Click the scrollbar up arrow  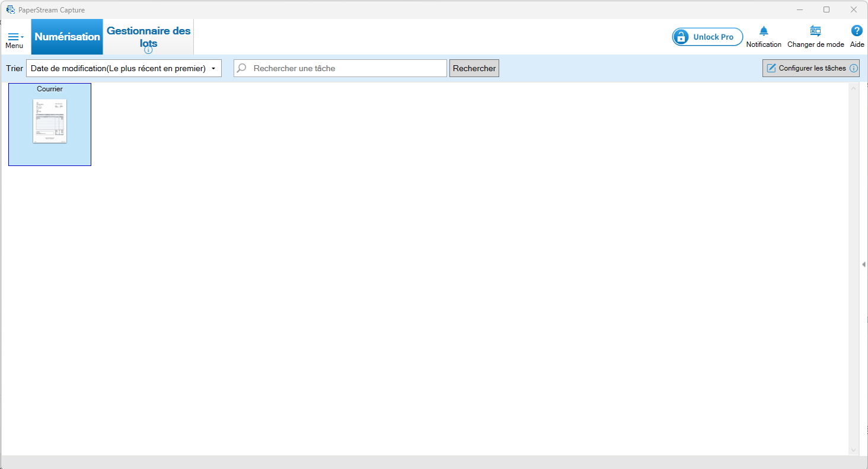(854, 88)
